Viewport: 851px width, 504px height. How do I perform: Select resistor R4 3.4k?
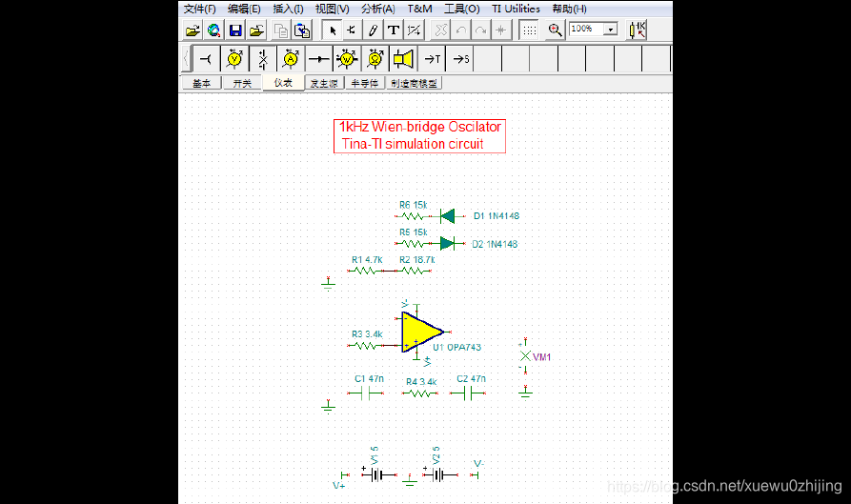click(x=420, y=393)
